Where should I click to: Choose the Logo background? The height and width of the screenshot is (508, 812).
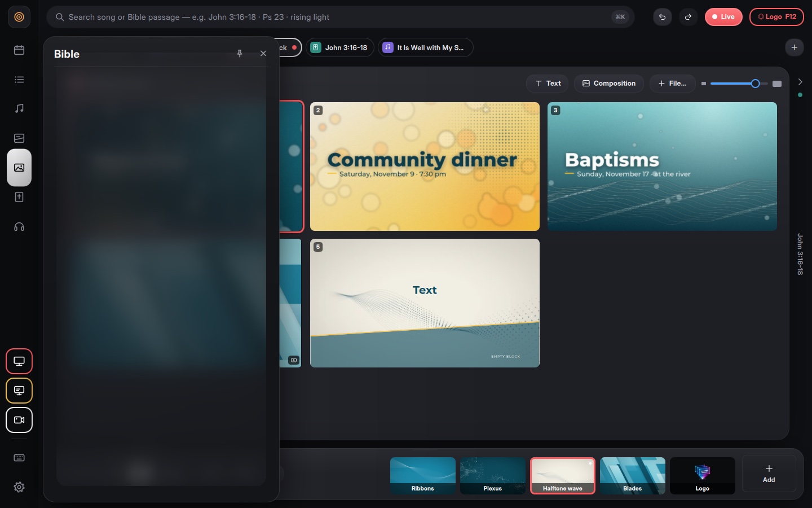click(703, 476)
